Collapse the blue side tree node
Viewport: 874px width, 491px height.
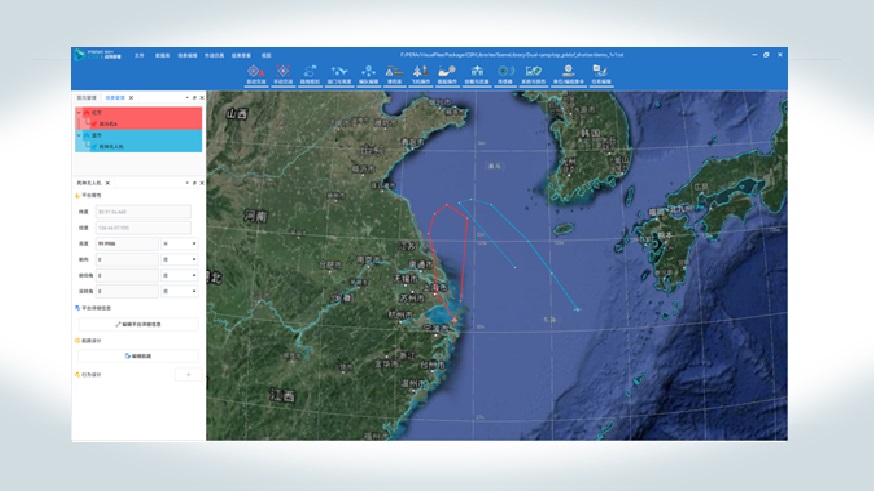78,135
